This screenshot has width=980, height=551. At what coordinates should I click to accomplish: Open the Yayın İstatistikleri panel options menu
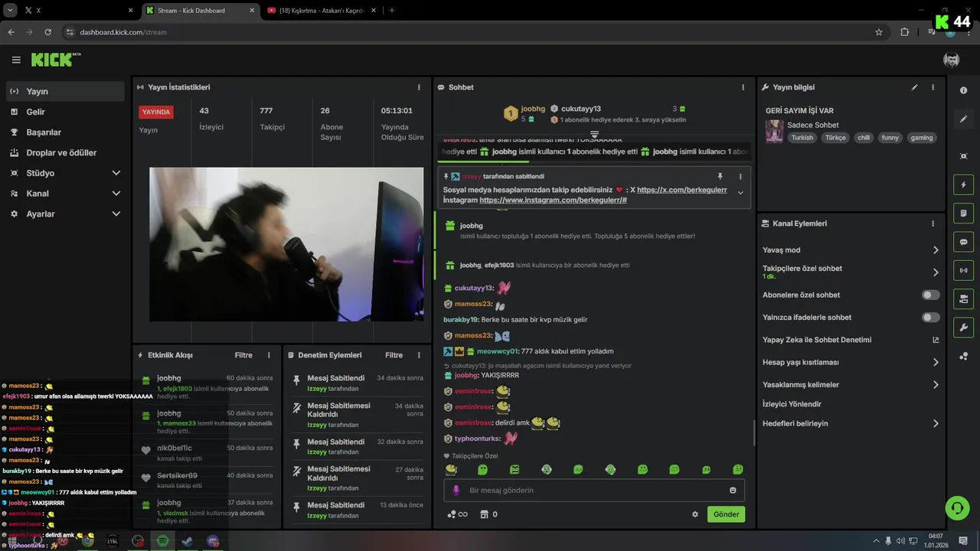pyautogui.click(x=419, y=87)
